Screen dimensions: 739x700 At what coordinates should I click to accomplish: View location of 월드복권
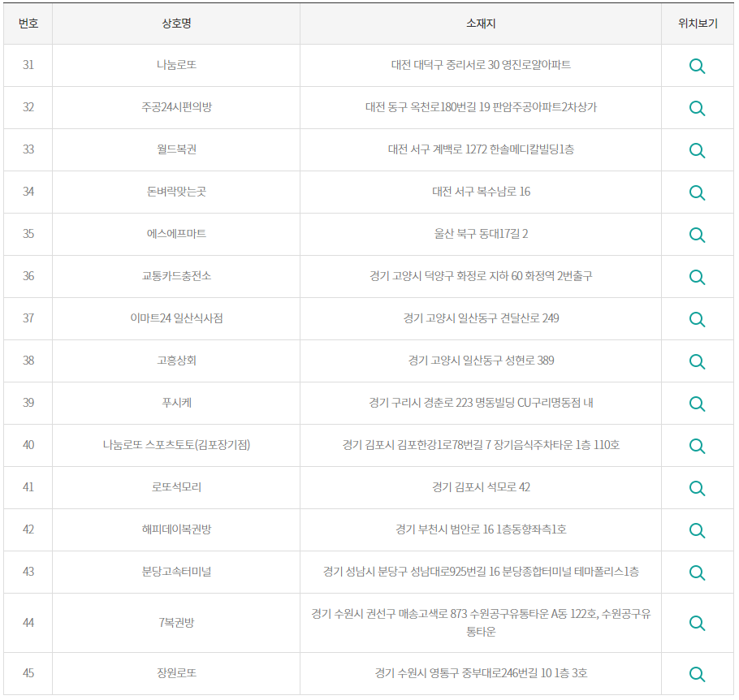697,150
